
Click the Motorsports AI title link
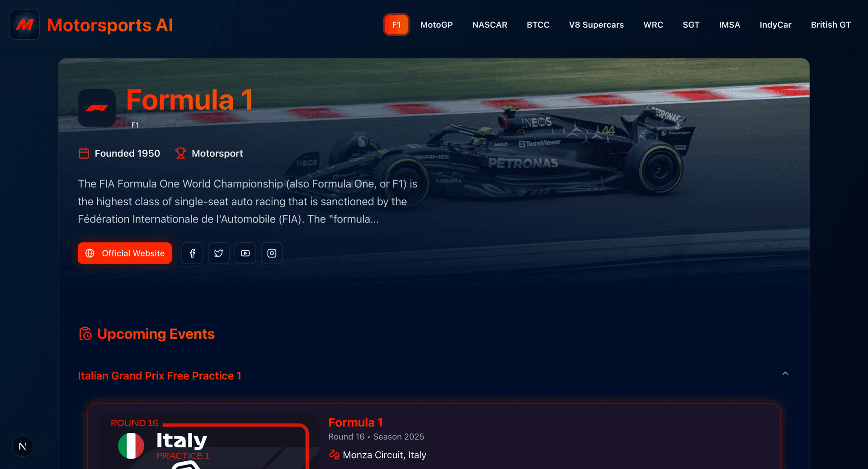click(110, 25)
